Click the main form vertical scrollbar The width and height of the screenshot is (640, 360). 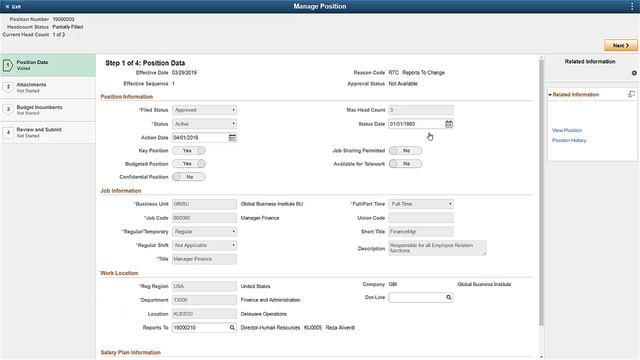point(541,192)
